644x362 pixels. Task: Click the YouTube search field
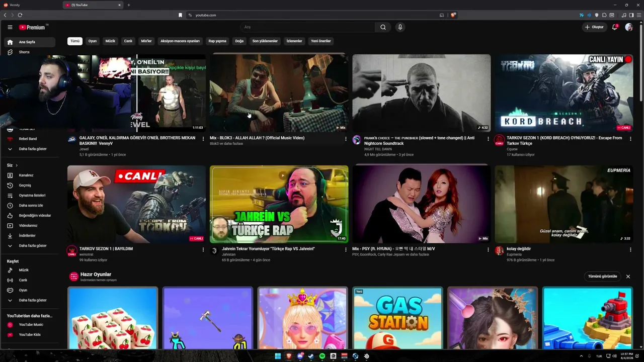(x=307, y=27)
